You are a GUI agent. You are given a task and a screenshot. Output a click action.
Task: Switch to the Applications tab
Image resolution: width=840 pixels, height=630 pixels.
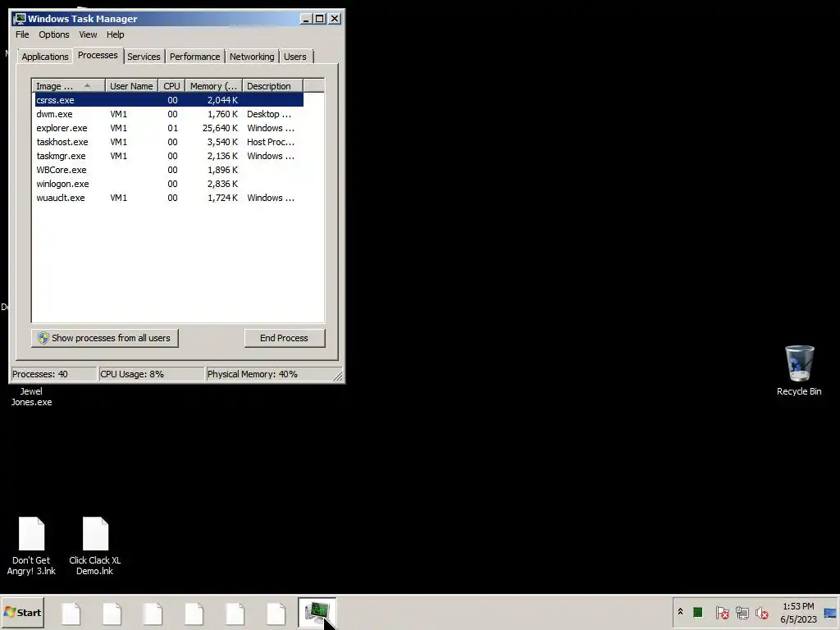point(45,57)
